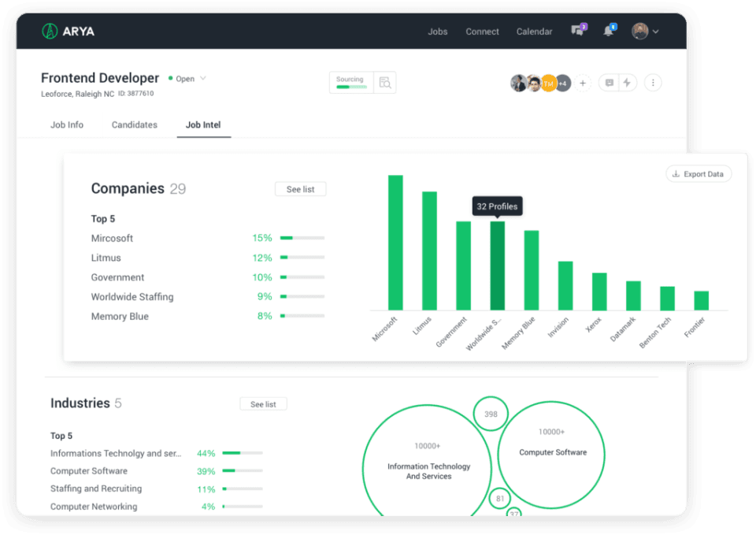Expand the user profile dropdown arrow
Screen dimensions: 756x535
click(656, 32)
